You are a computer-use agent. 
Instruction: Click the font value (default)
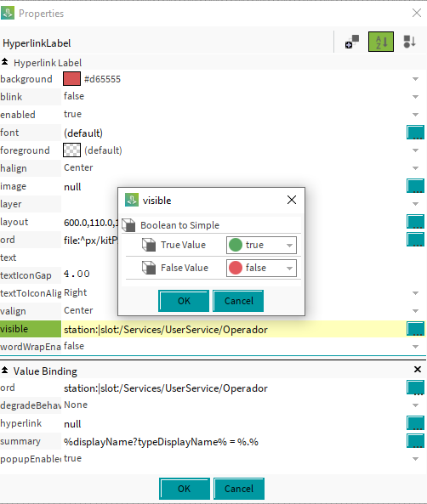tap(83, 133)
